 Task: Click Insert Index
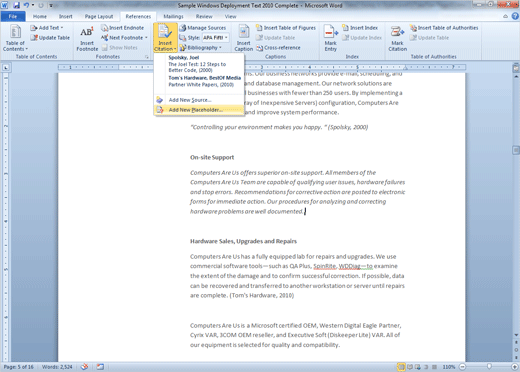(x=360, y=28)
